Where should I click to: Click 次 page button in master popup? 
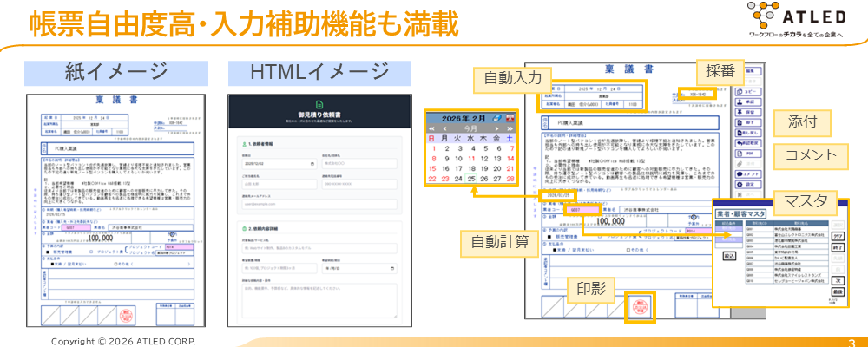click(x=838, y=280)
